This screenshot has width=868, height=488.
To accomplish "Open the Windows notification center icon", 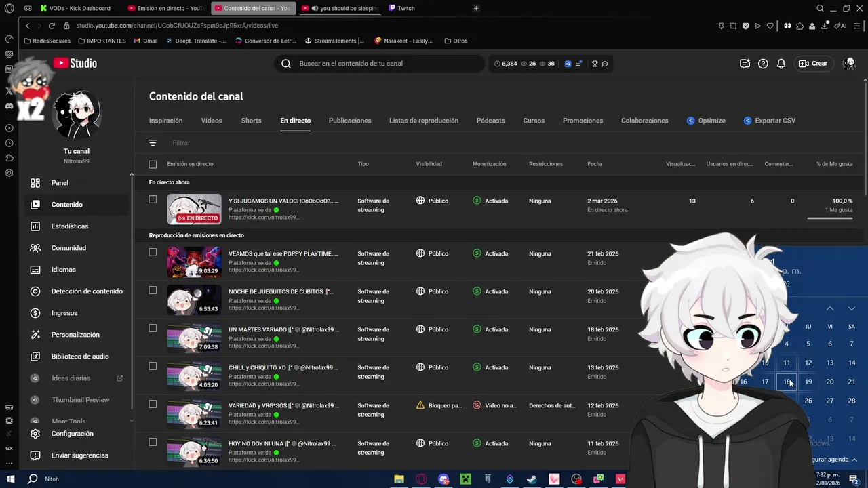I will click(854, 479).
